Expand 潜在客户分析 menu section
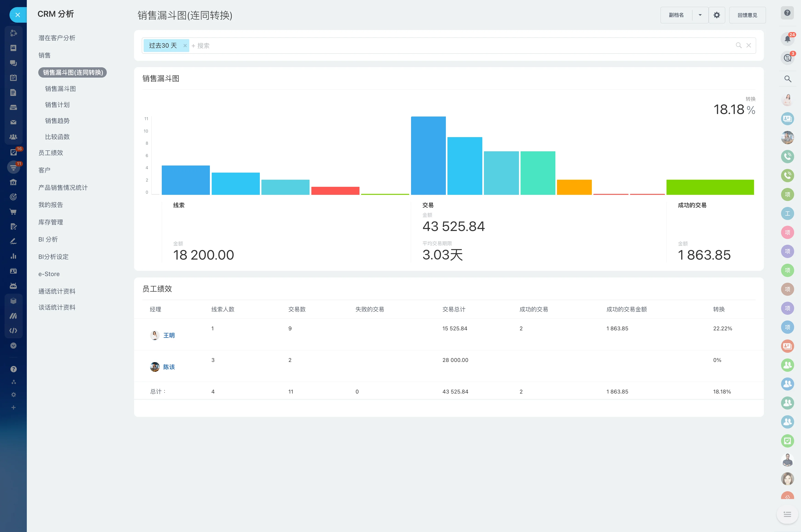The width and height of the screenshot is (801, 532). coord(57,38)
